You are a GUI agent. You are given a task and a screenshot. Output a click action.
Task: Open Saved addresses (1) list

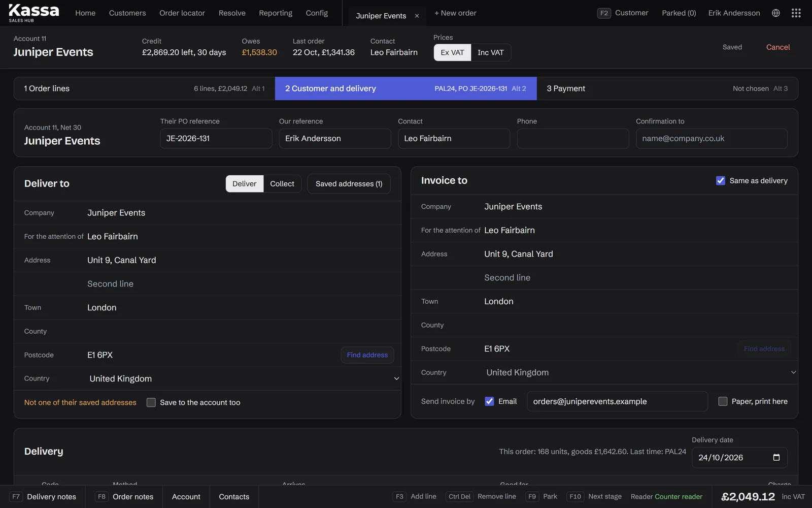click(x=349, y=184)
